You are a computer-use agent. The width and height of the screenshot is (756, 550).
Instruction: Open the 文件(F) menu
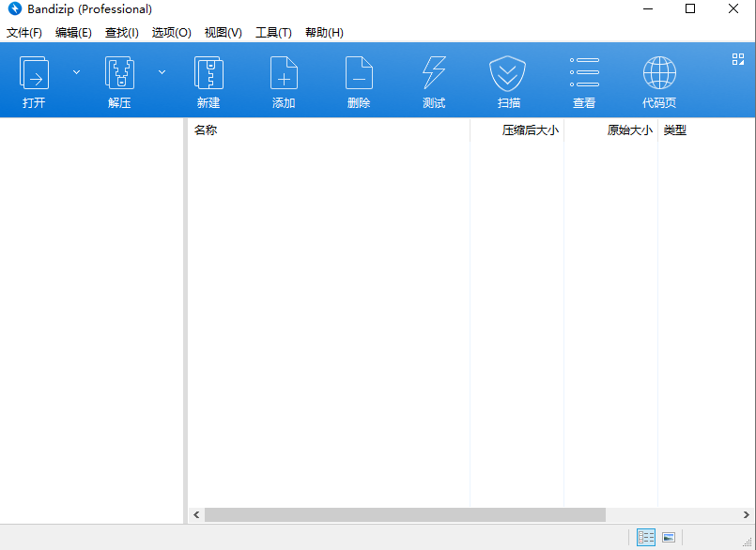(24, 33)
